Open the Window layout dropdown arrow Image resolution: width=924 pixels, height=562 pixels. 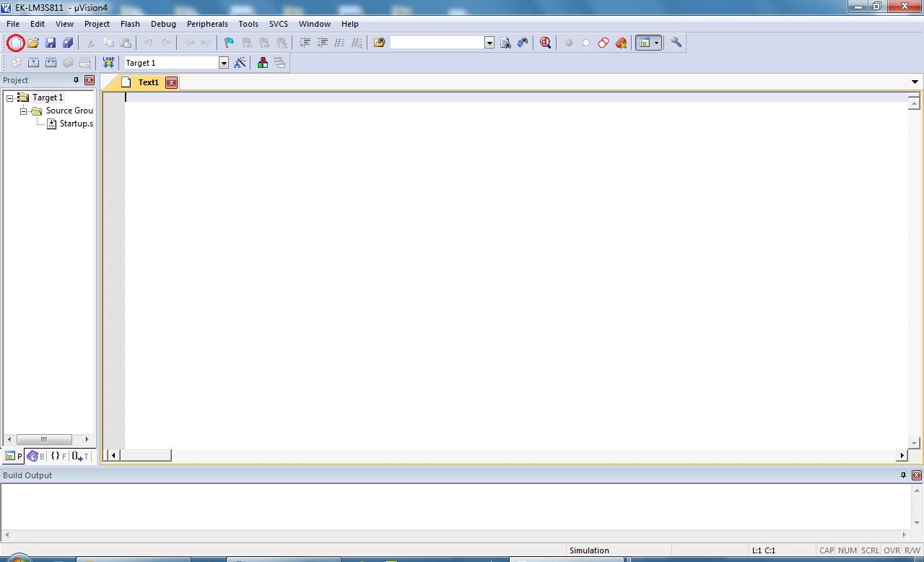(x=656, y=43)
